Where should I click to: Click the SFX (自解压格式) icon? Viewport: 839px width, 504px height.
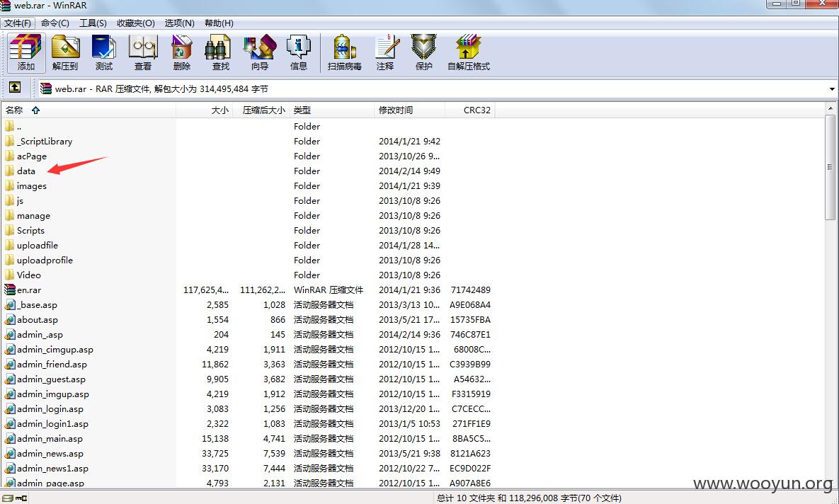click(469, 52)
